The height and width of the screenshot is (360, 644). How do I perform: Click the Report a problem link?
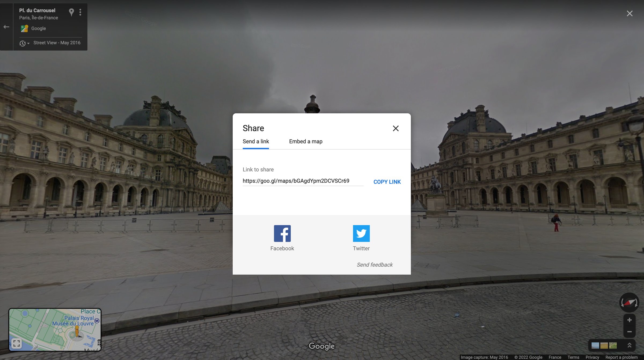[621, 357]
